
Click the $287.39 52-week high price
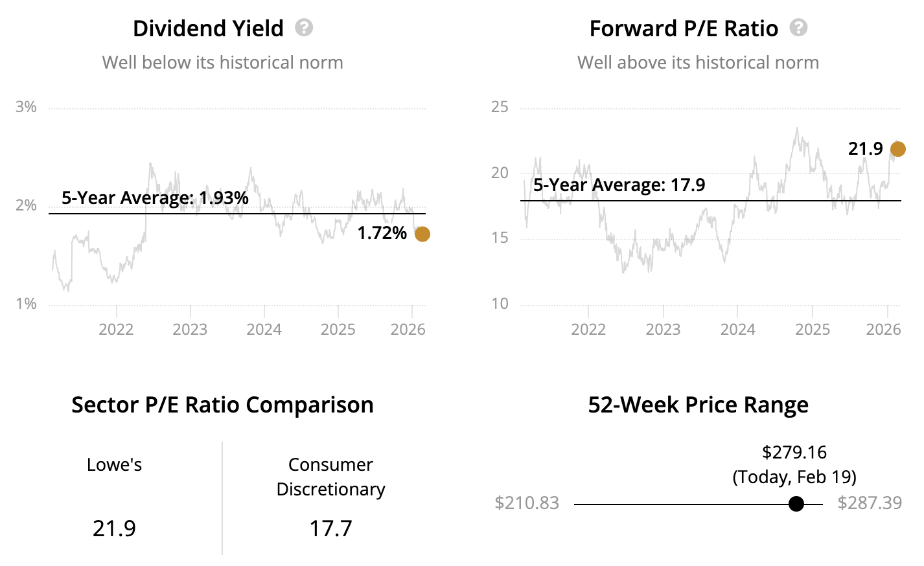[870, 503]
